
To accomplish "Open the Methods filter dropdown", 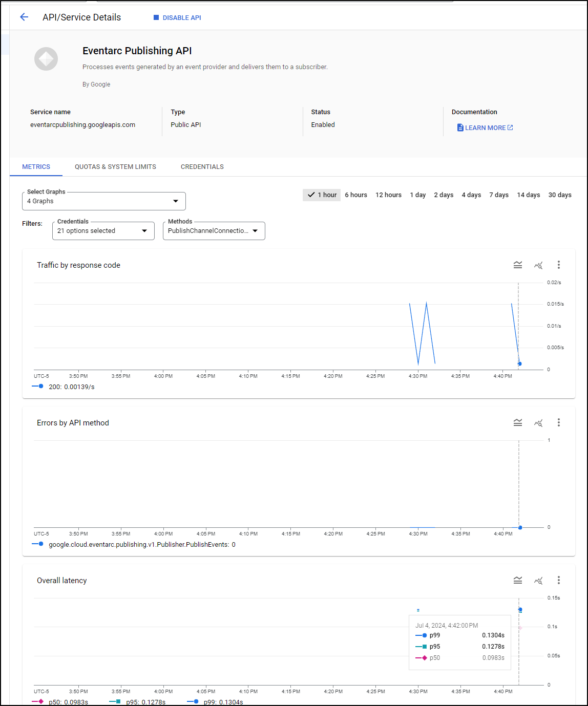I will pyautogui.click(x=214, y=231).
